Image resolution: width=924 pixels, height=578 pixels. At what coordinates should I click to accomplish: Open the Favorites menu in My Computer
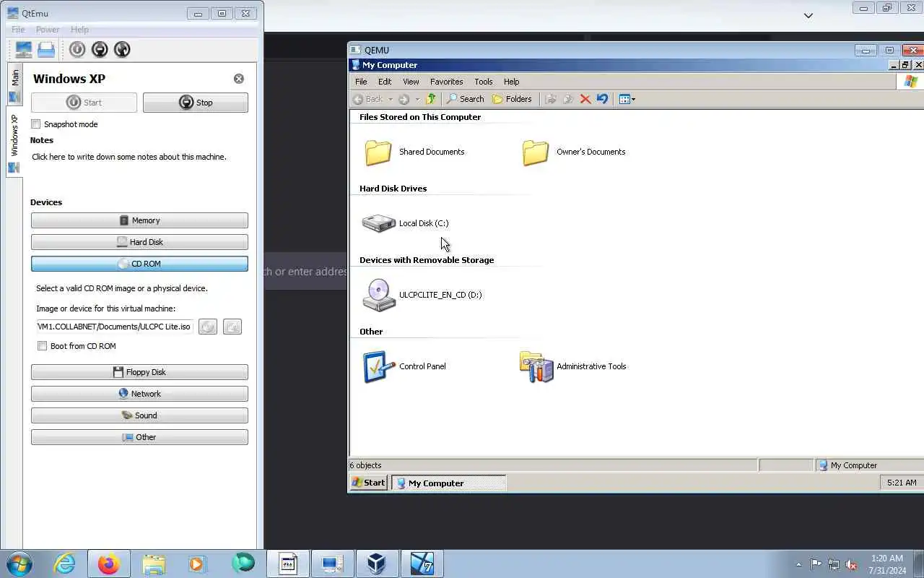click(x=446, y=82)
